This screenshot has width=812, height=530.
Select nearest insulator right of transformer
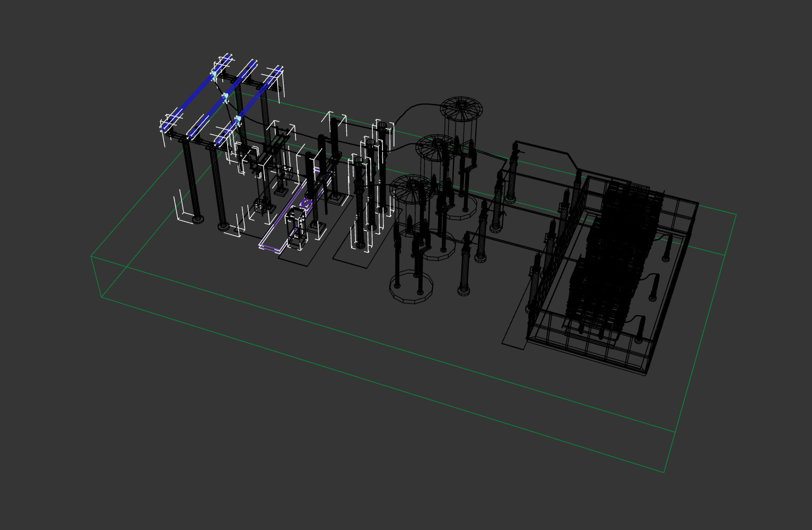(x=641, y=329)
